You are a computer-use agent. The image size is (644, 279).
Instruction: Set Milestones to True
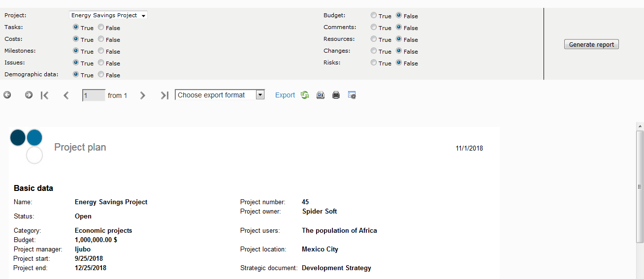pyautogui.click(x=76, y=51)
